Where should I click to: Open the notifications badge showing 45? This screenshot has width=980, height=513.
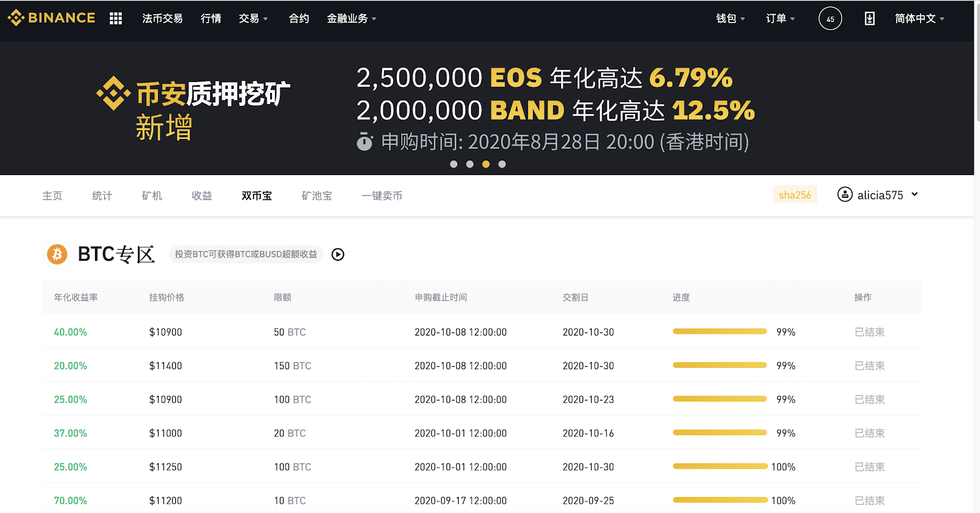(x=830, y=19)
